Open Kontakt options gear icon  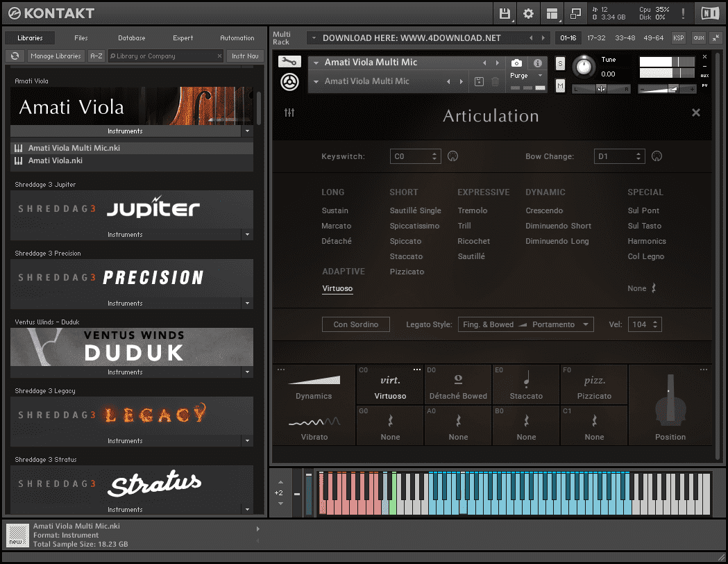tap(528, 13)
